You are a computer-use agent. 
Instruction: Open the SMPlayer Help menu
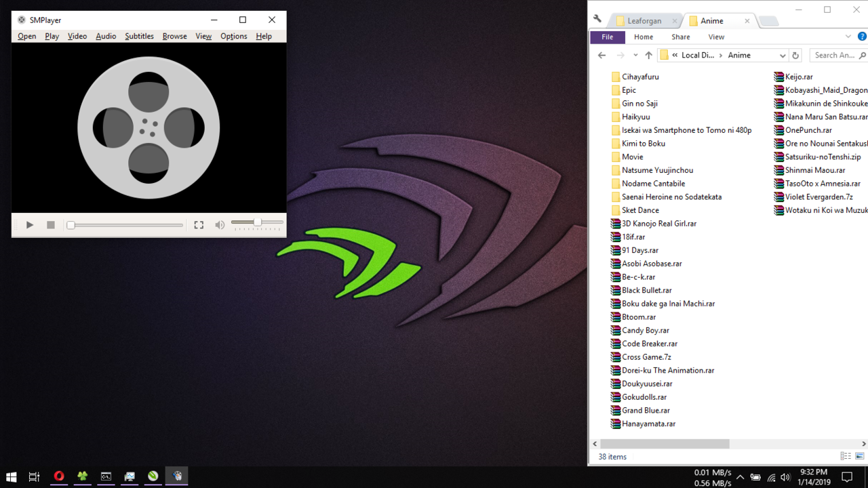(x=264, y=36)
